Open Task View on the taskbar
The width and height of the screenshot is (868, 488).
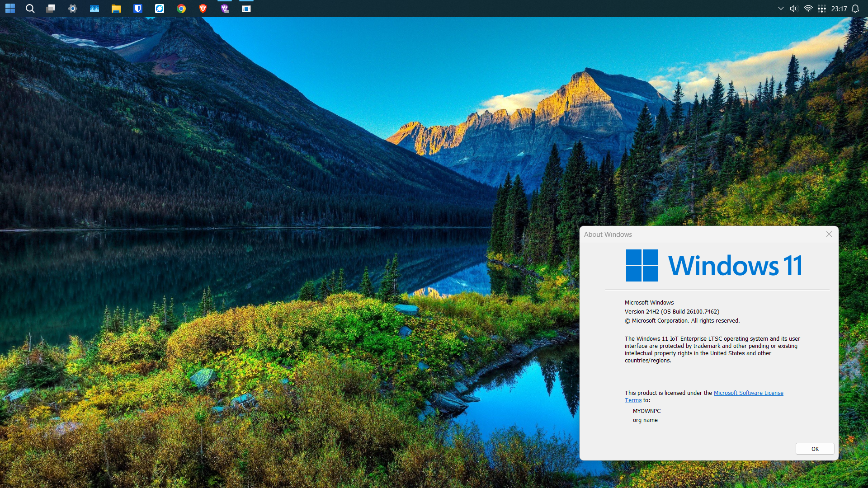51,9
